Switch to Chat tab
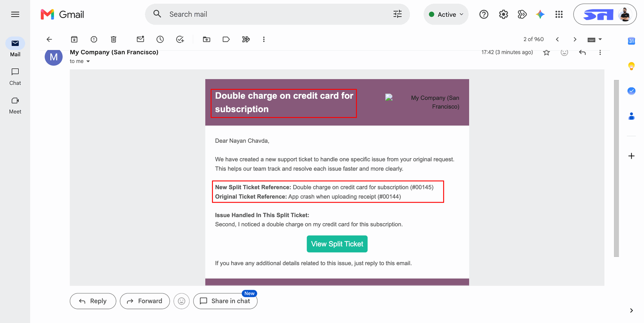This screenshot has width=644, height=323. pos(15,77)
